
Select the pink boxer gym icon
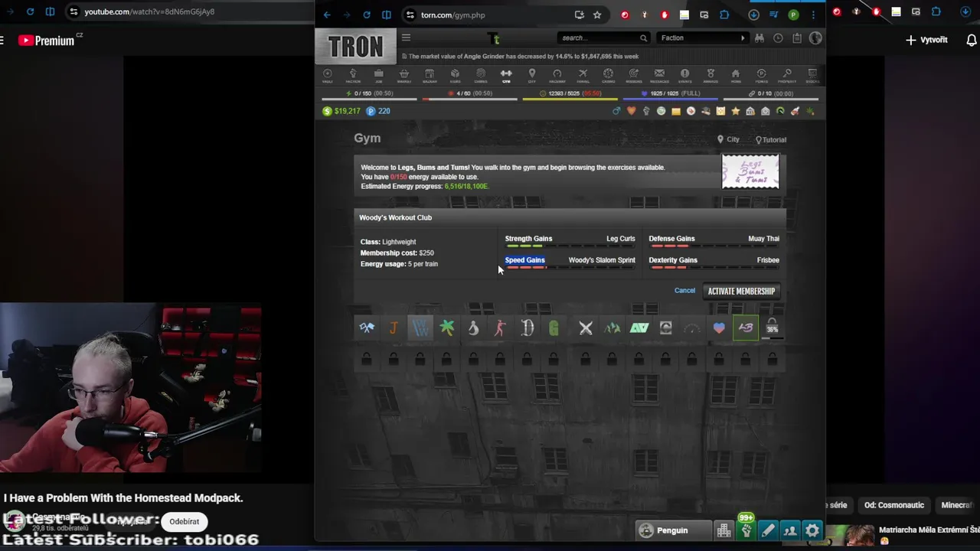(500, 328)
